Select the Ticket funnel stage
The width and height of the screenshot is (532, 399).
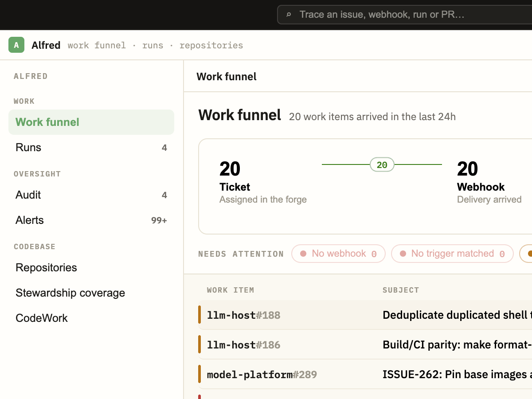coord(263,182)
